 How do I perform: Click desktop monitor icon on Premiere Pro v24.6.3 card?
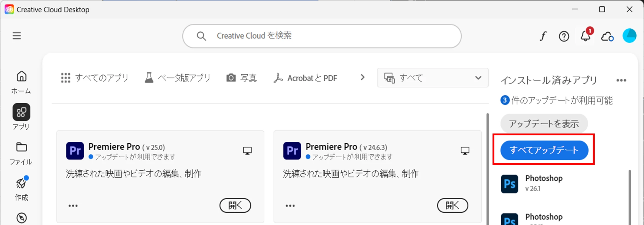[465, 150]
